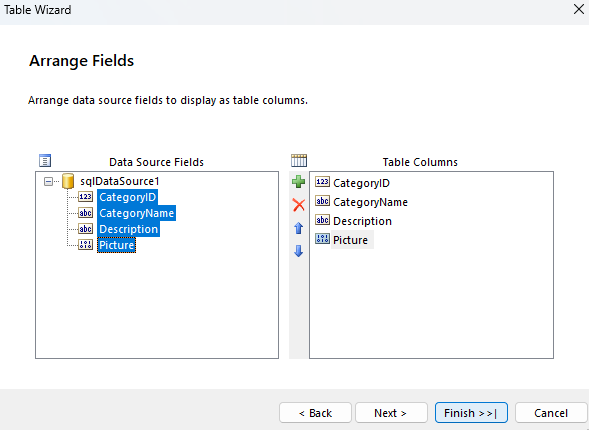Image resolution: width=589 pixels, height=430 pixels.
Task: Cancel the Table Wizard
Action: [x=551, y=413]
